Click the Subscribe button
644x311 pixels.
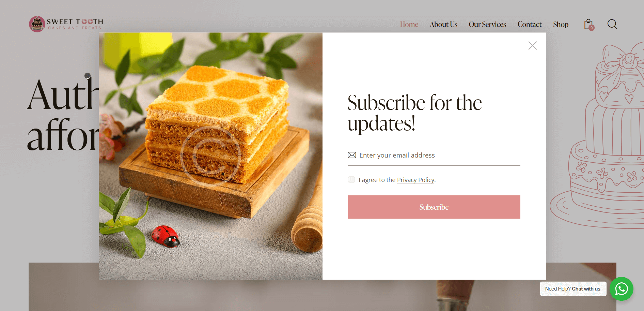pyautogui.click(x=434, y=207)
